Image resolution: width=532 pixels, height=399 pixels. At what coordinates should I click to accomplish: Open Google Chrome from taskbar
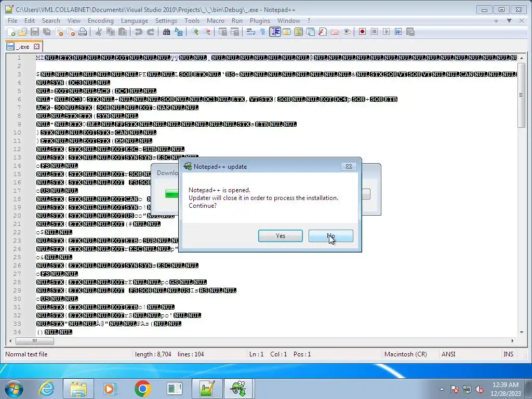pos(142,389)
